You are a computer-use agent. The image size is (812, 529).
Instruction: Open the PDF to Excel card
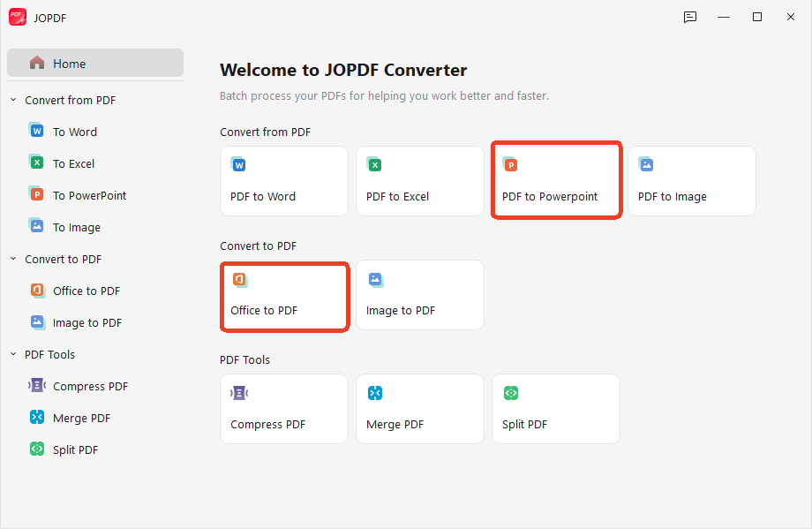420,181
